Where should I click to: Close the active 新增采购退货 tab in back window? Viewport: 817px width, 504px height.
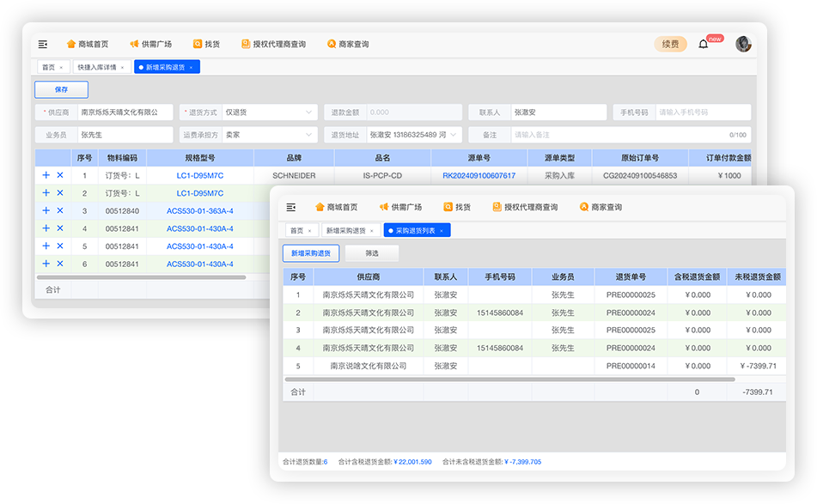pyautogui.click(x=192, y=68)
